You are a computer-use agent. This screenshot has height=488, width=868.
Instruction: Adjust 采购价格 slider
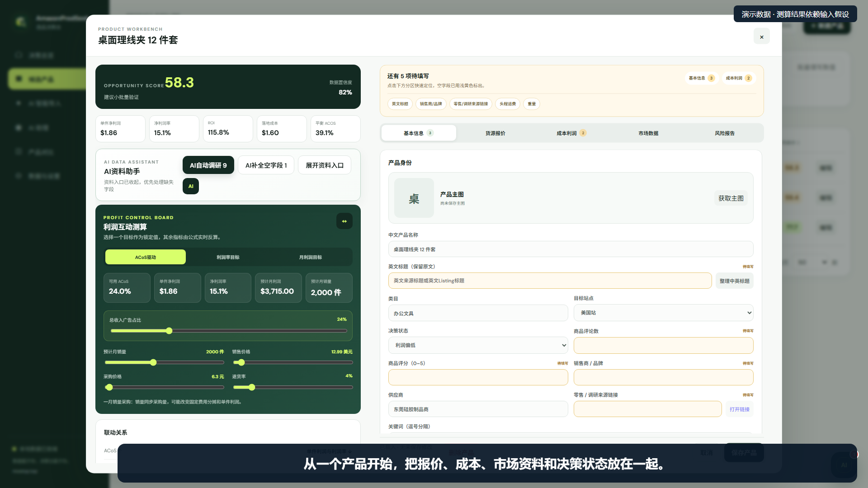tap(164, 387)
